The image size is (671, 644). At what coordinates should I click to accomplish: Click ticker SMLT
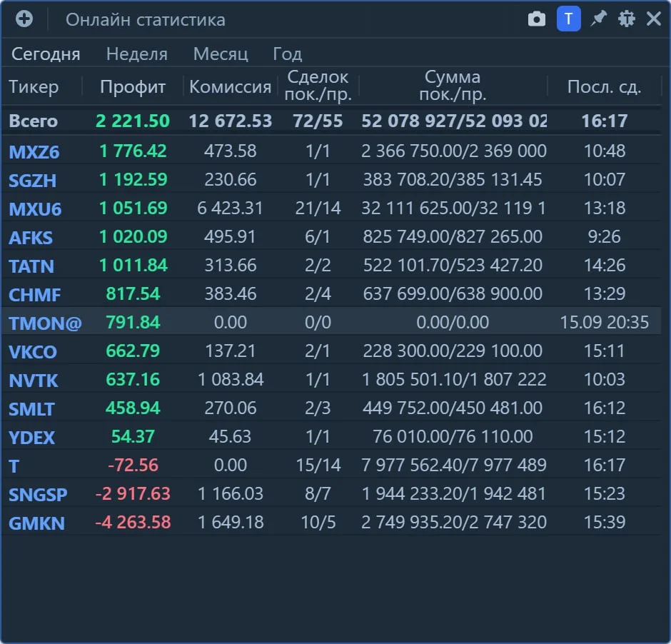click(x=31, y=409)
